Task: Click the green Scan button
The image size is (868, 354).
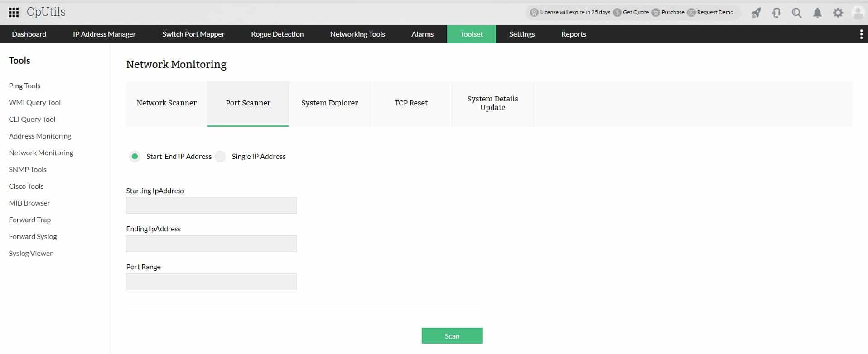Action: click(452, 336)
